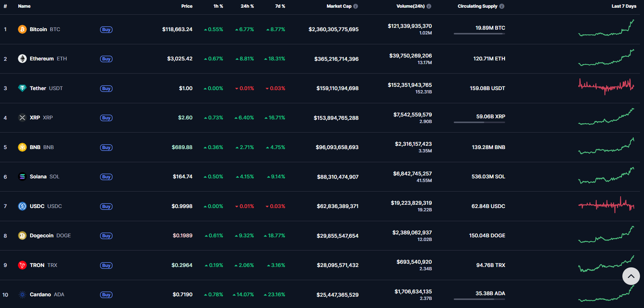Sort by 24h % column header
The height and width of the screenshot is (308, 644).
(x=247, y=6)
